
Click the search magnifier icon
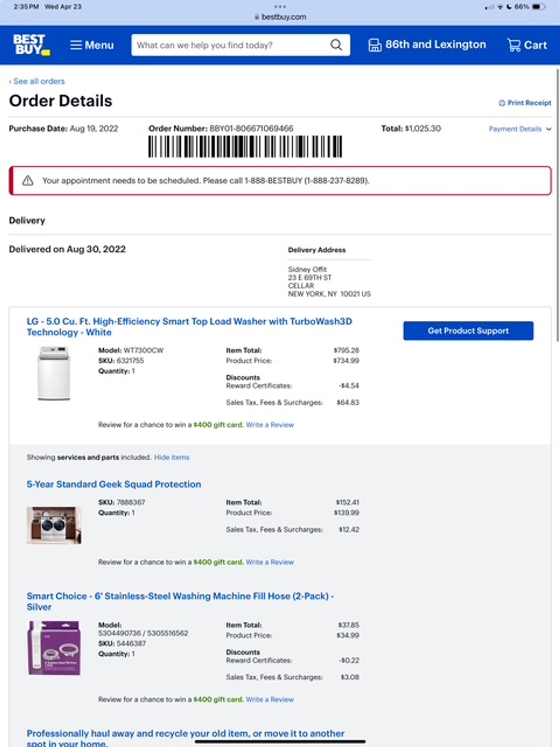pyautogui.click(x=336, y=45)
